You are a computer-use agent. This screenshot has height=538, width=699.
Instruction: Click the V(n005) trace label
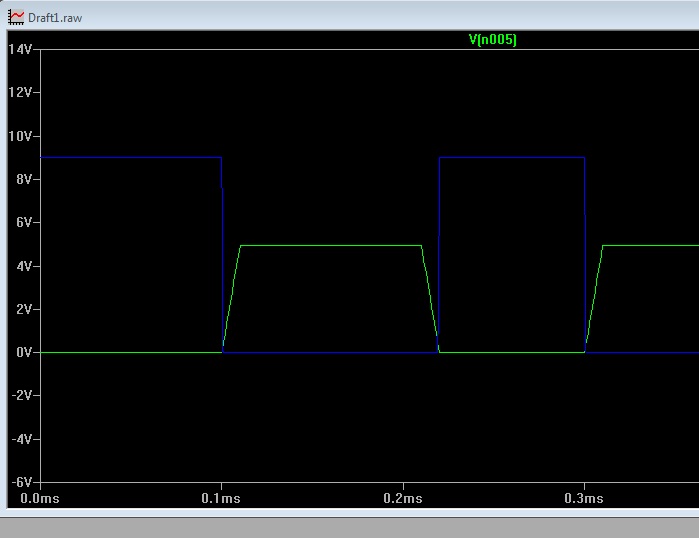point(492,40)
